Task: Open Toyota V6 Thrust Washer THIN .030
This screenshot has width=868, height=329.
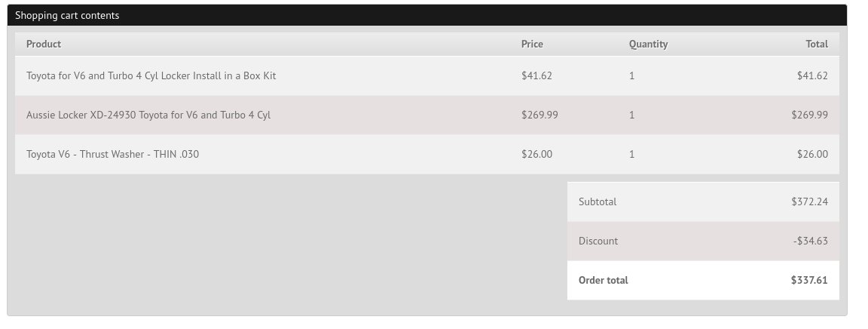Action: pos(112,154)
